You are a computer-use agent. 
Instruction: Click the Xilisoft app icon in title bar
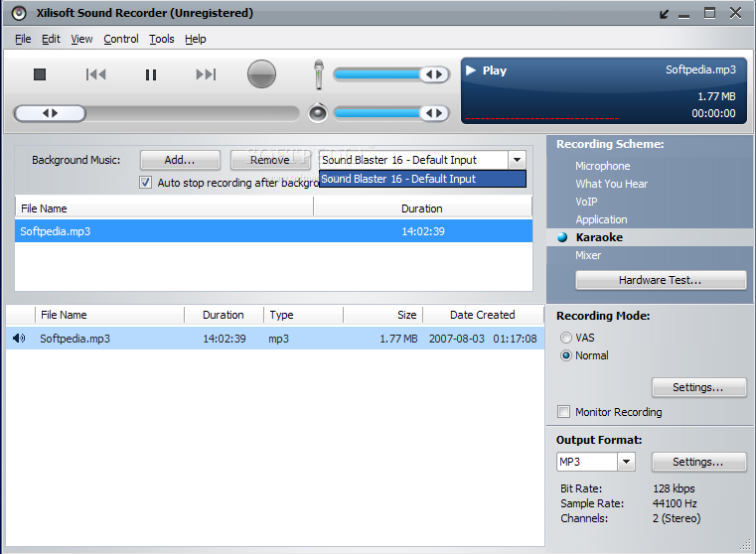[19, 13]
